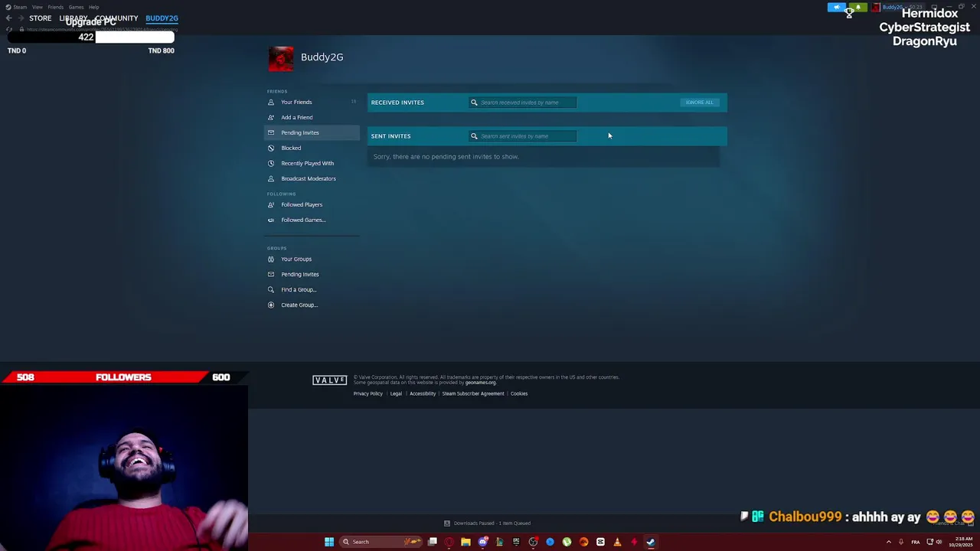This screenshot has width=980, height=551.
Task: Click the Broadcast Moderators person icon
Action: pos(270,178)
